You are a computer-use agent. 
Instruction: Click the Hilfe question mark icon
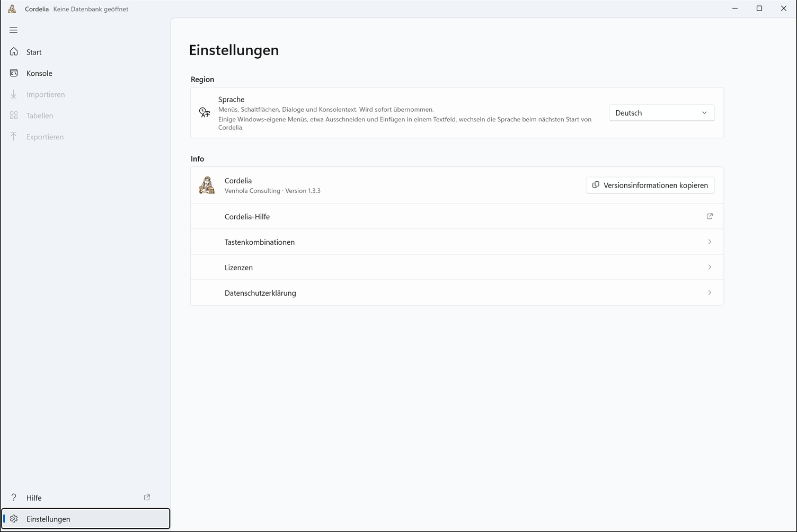[x=14, y=498]
